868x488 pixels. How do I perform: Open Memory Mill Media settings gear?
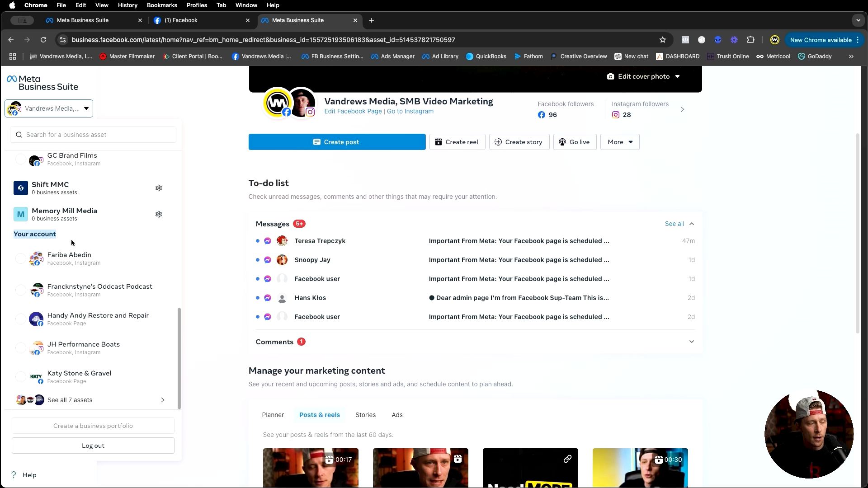click(x=159, y=214)
